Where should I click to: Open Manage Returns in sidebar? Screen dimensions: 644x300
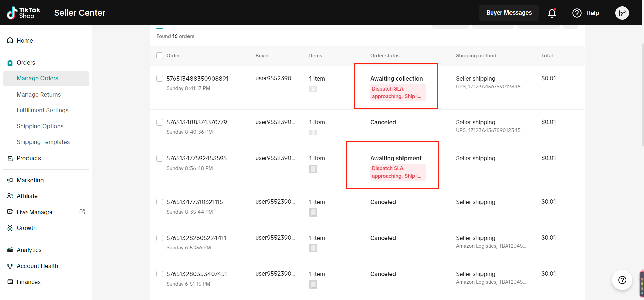tap(39, 95)
